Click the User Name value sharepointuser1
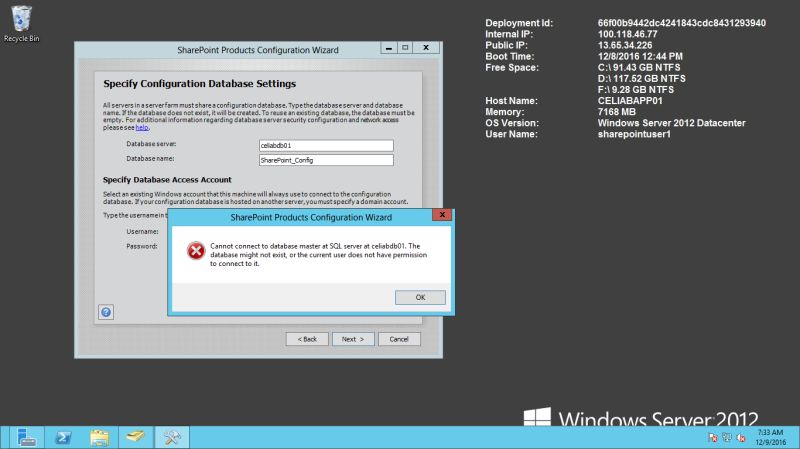Screen dimensions: 800x449 (x=634, y=134)
